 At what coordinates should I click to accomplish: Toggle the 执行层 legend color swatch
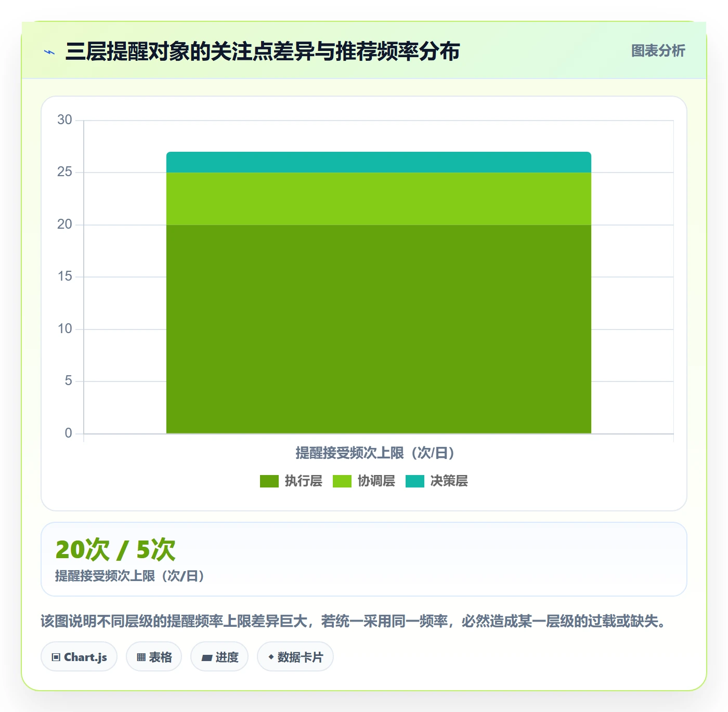(x=269, y=481)
